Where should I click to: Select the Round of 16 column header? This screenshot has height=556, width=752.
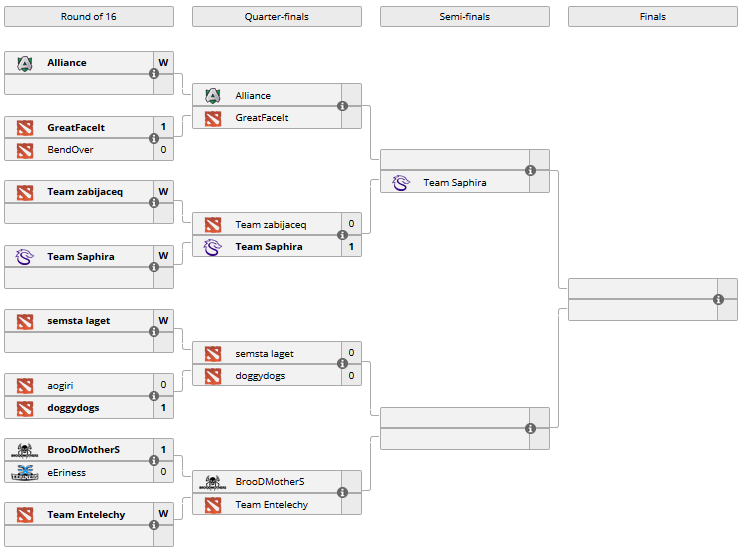[x=89, y=17]
